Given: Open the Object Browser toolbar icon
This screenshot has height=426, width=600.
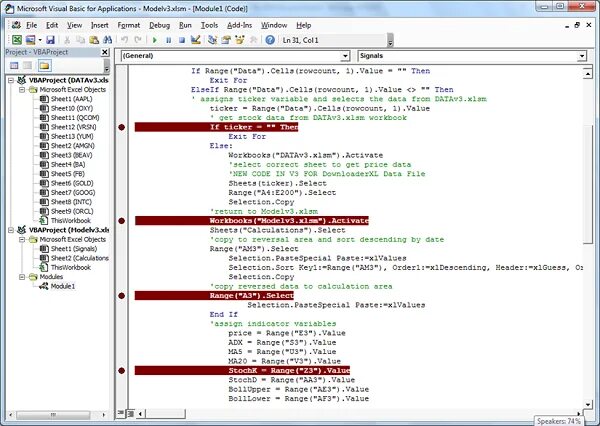Looking at the screenshot, I should (240, 40).
